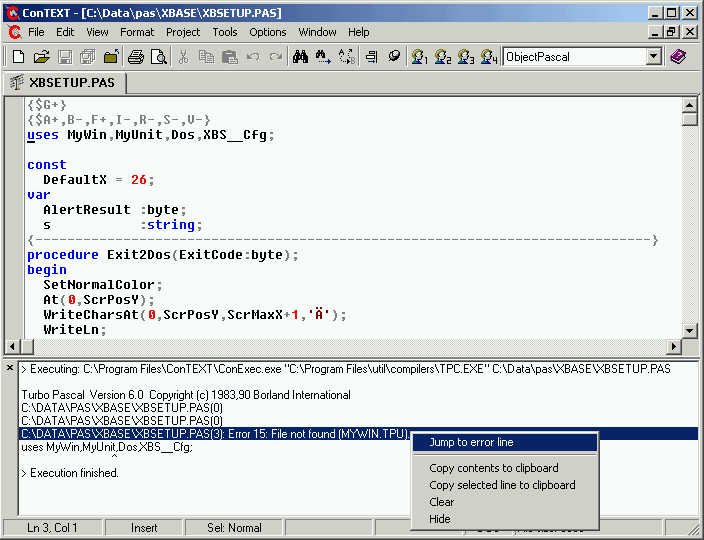Click 'Ln 3, Col 1' in status bar

(53, 528)
